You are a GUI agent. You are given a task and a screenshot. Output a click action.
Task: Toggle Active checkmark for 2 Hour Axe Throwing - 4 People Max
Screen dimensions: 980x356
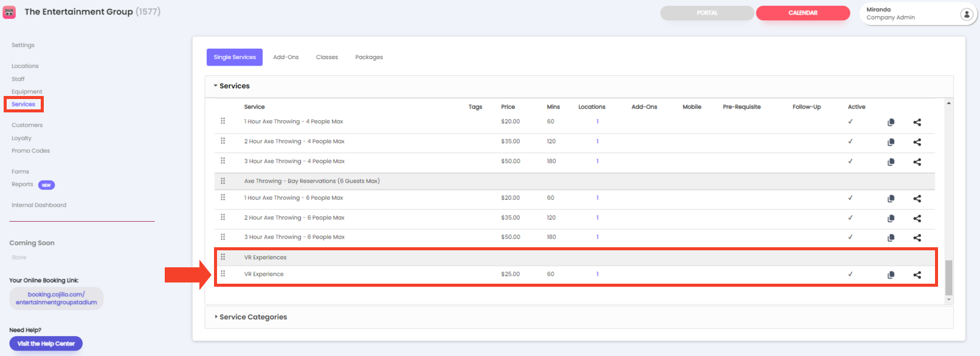[850, 141]
